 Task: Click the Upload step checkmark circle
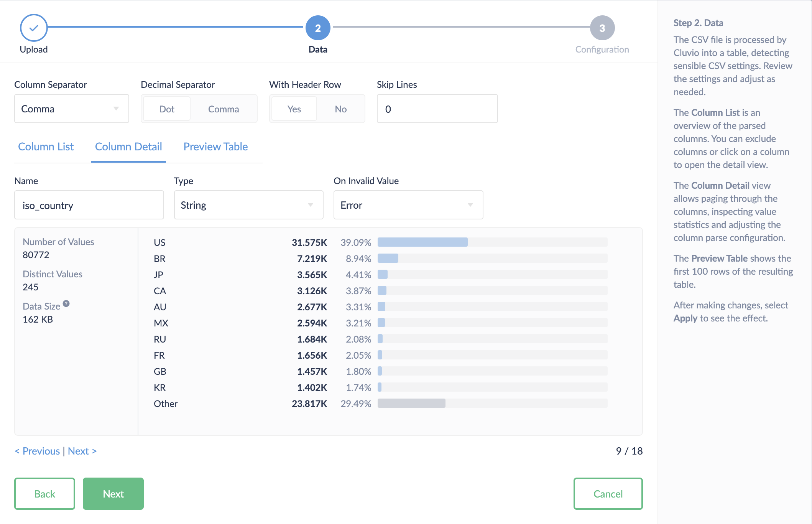[34, 28]
